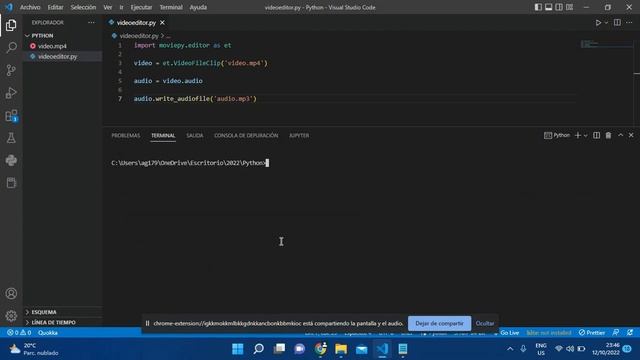This screenshot has width=640, height=360.
Task: Open the Python extension view in activity bar
Action: pos(11,160)
